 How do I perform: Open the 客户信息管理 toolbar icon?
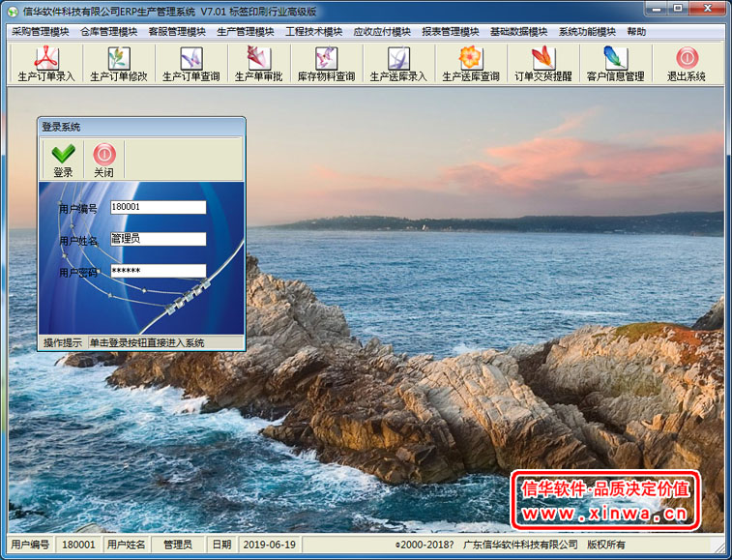615,64
